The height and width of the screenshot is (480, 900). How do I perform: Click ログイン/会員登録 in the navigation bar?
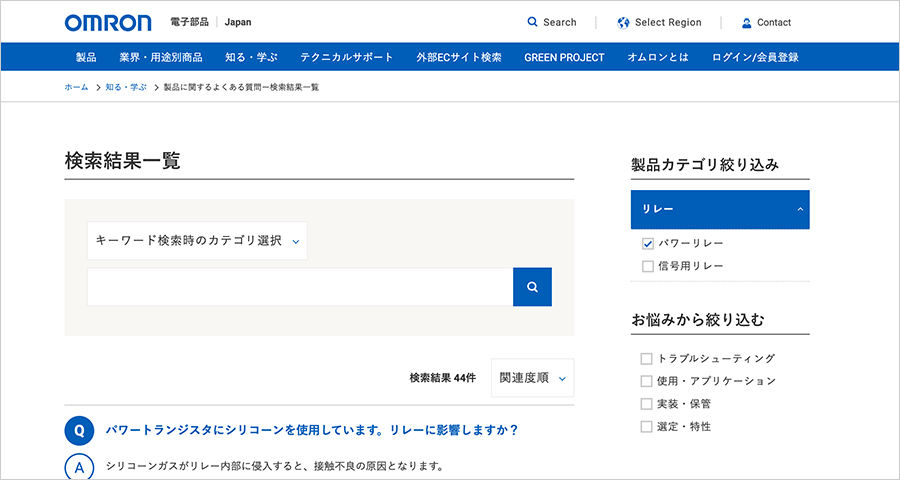point(755,57)
